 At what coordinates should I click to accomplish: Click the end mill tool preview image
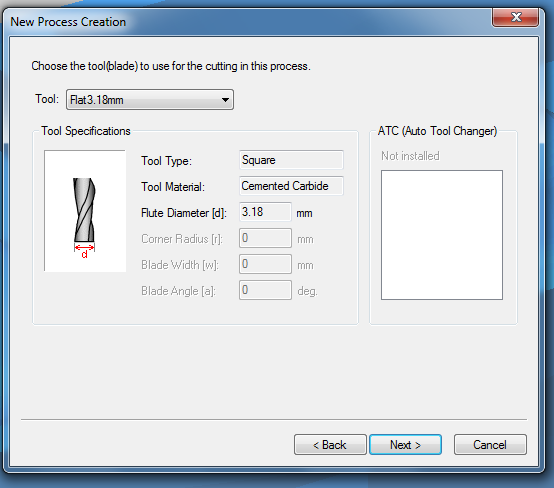tap(85, 211)
